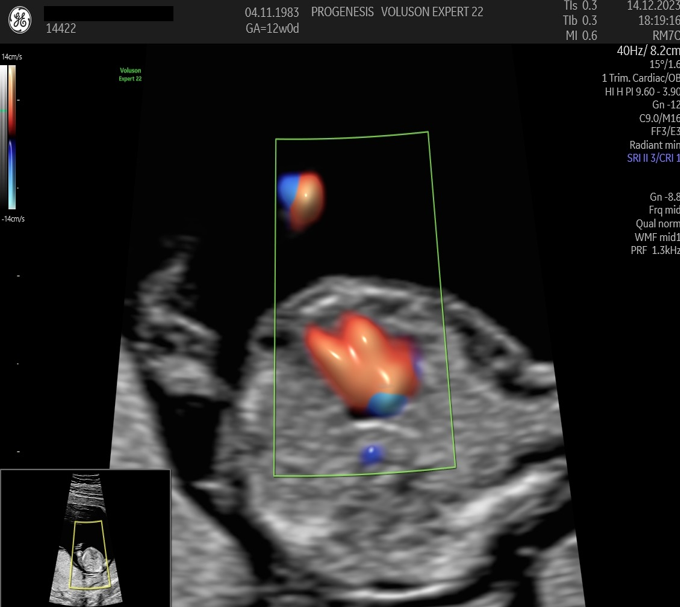680x607 pixels.
Task: Click the 1 Trim. Cardiac/OB preset label
Action: (x=640, y=78)
